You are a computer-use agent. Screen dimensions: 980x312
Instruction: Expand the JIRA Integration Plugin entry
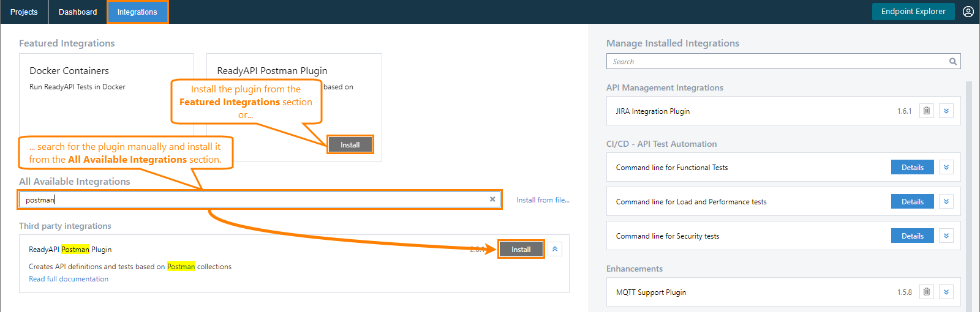pos(946,111)
